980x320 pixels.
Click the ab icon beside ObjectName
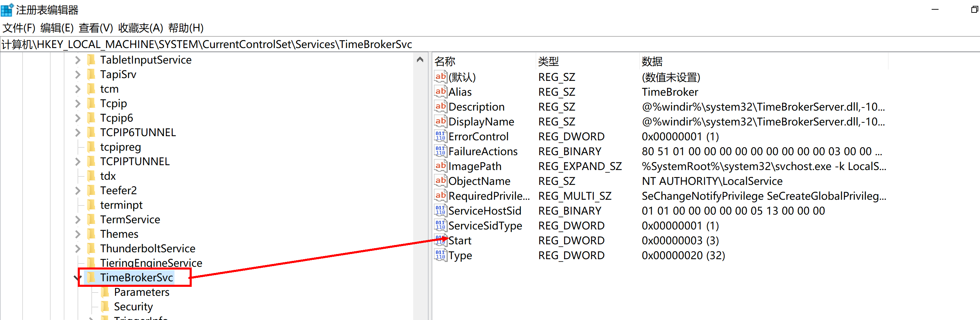coord(440,181)
